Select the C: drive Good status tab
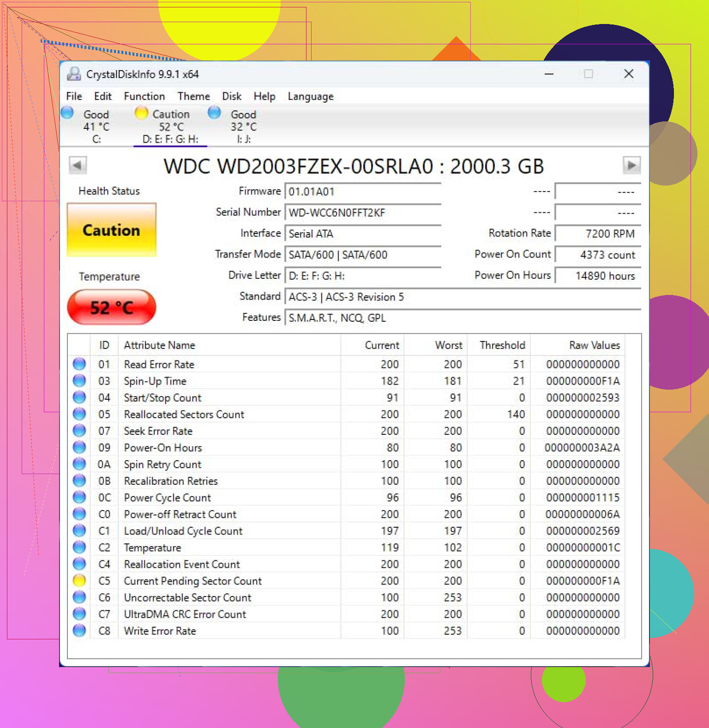This screenshot has width=709, height=728. point(96,126)
